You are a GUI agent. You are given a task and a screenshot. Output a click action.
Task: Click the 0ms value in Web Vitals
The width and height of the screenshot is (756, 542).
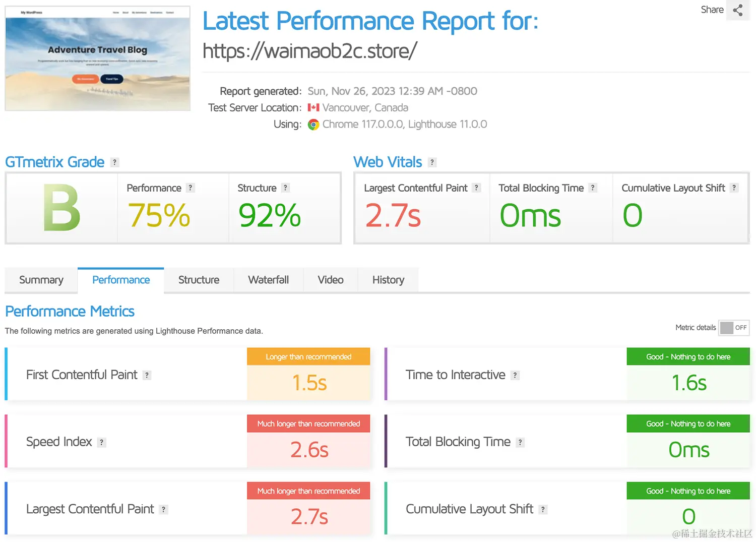pos(530,215)
